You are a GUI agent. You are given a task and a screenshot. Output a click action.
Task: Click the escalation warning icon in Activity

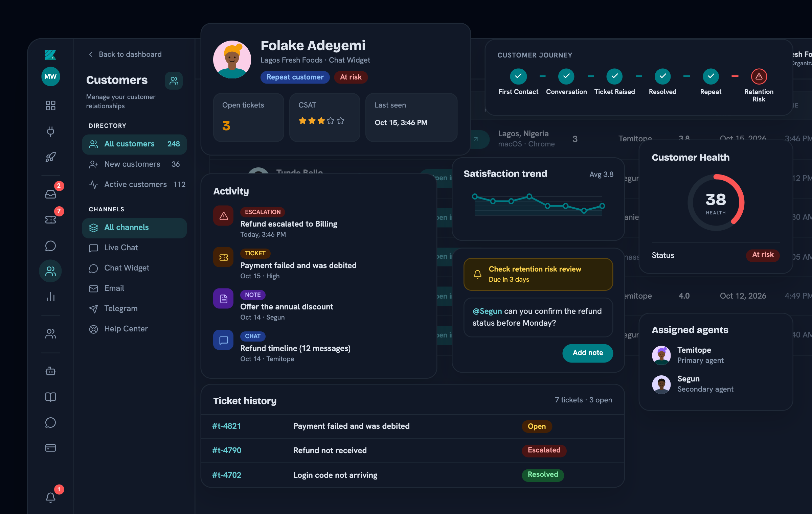pos(223,216)
